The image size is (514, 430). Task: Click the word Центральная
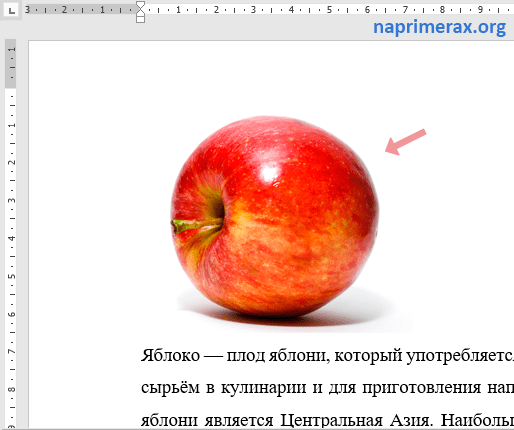click(331, 420)
